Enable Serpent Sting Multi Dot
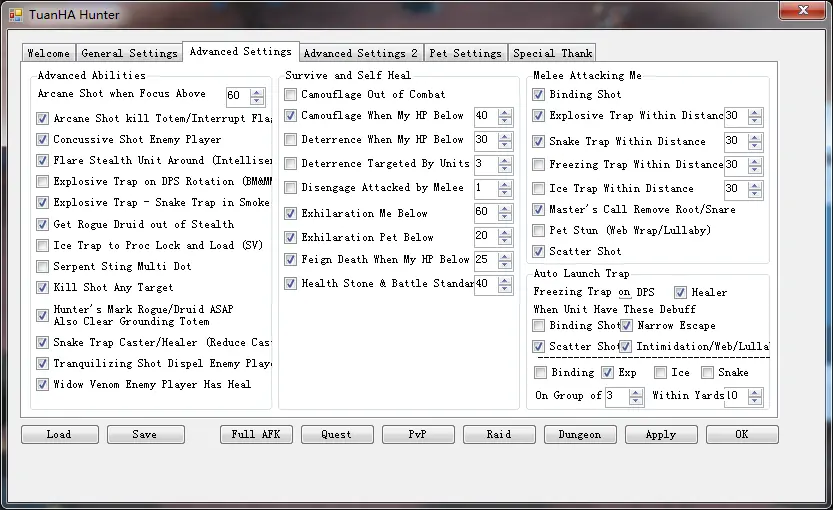The image size is (833, 510). pyautogui.click(x=42, y=267)
